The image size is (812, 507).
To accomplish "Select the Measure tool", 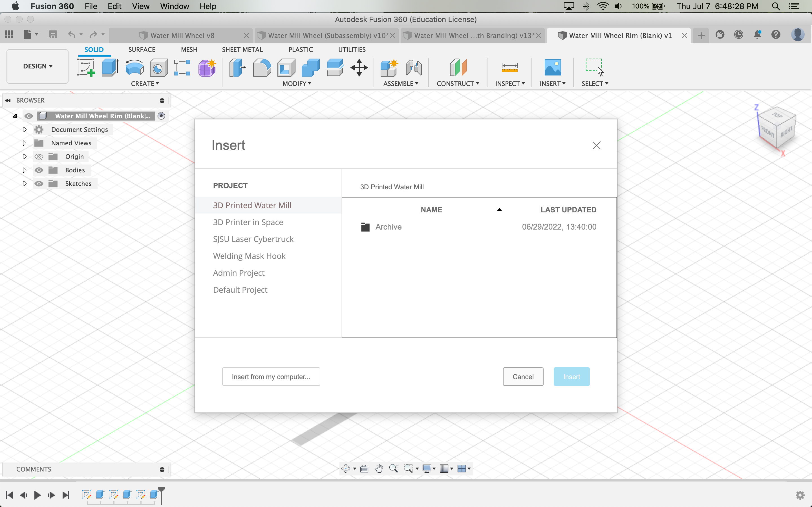I will click(x=509, y=67).
